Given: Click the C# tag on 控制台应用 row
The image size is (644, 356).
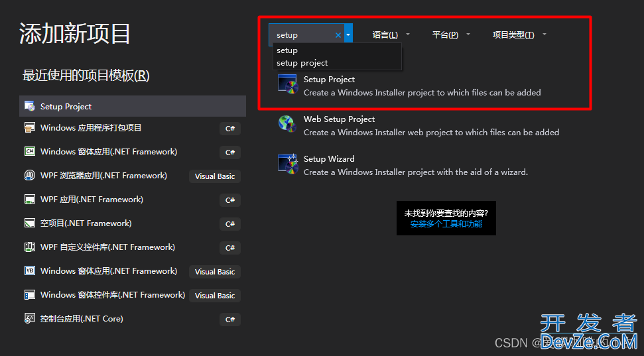Looking at the screenshot, I should pyautogui.click(x=230, y=320).
